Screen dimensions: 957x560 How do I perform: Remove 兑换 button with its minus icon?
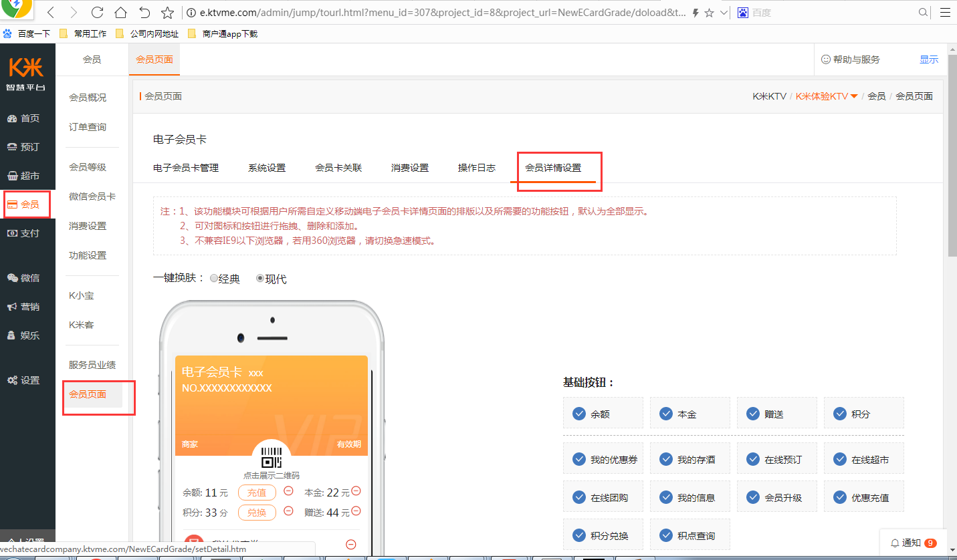[288, 511]
